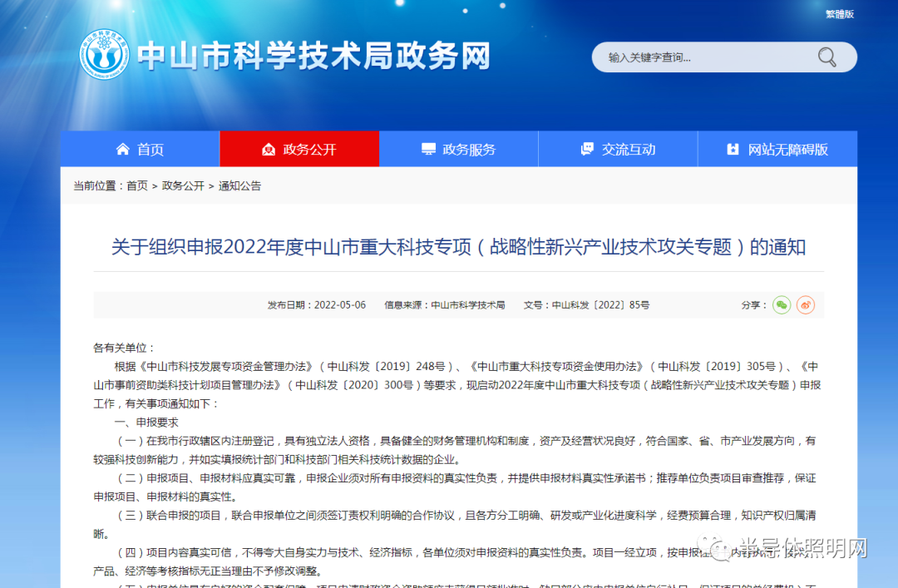Click the 政务公开 building icon
The image size is (898, 588).
pos(268,150)
